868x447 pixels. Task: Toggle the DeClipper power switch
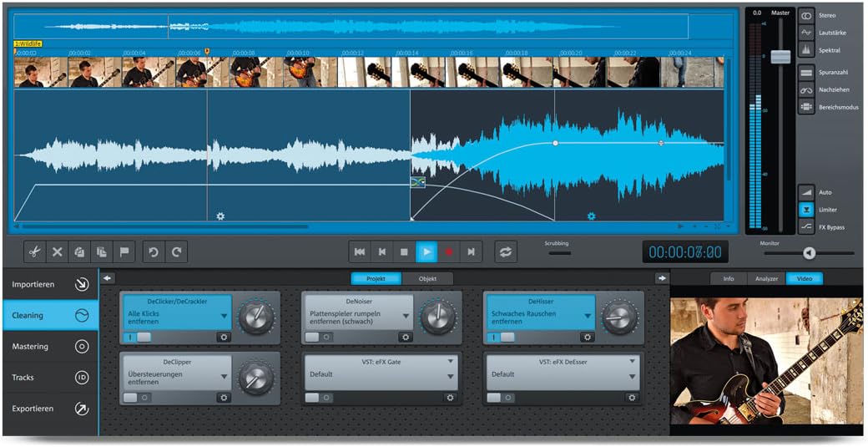[137, 398]
